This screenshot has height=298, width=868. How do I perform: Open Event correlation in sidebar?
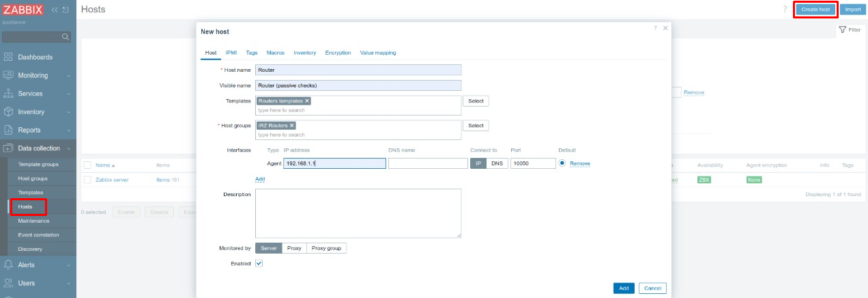39,235
